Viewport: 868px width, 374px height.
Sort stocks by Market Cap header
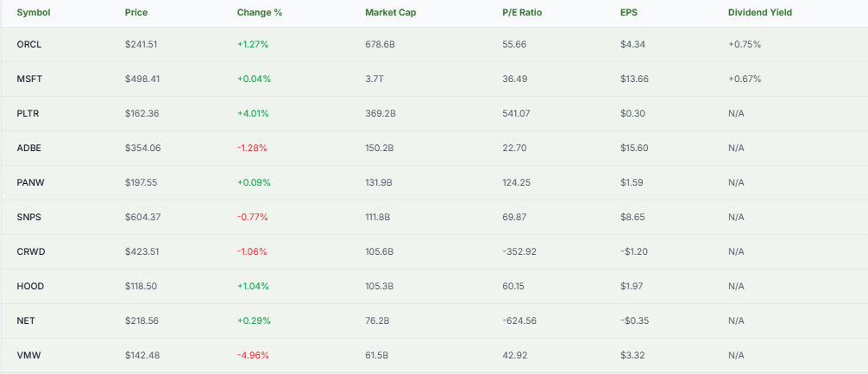(388, 13)
